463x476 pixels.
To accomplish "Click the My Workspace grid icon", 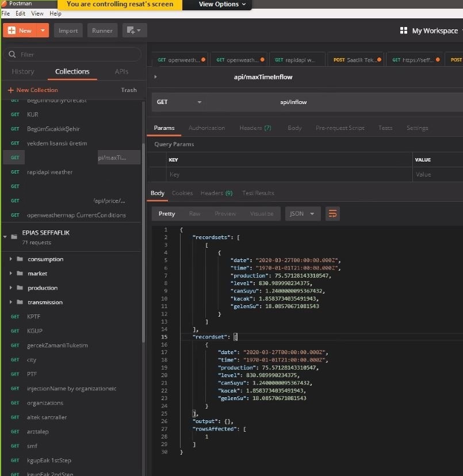I will coord(404,30).
